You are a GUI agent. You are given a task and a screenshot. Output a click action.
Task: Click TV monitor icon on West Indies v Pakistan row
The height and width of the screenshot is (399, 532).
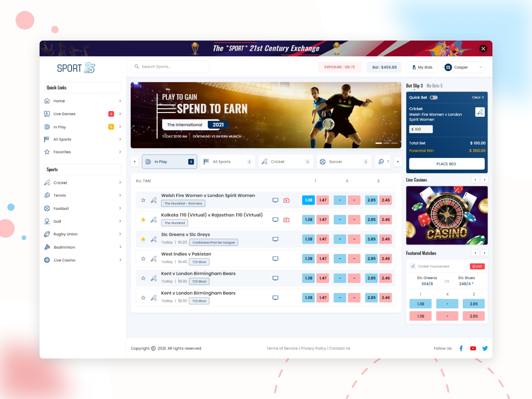point(275,258)
